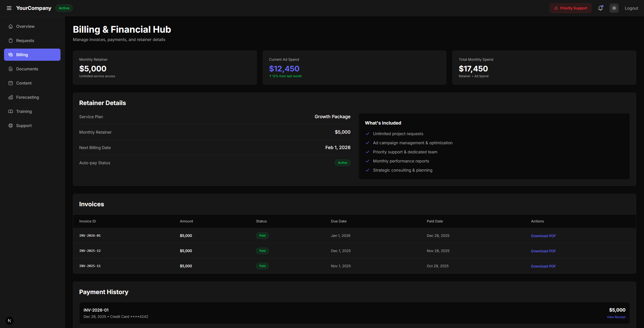This screenshot has height=328, width=644.
Task: Select the Billing sidebar item
Action: (x=32, y=55)
